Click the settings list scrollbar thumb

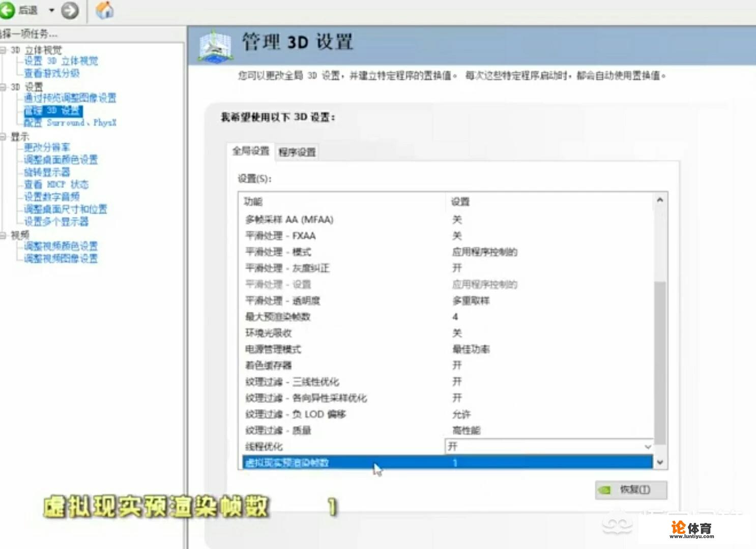tap(660, 362)
